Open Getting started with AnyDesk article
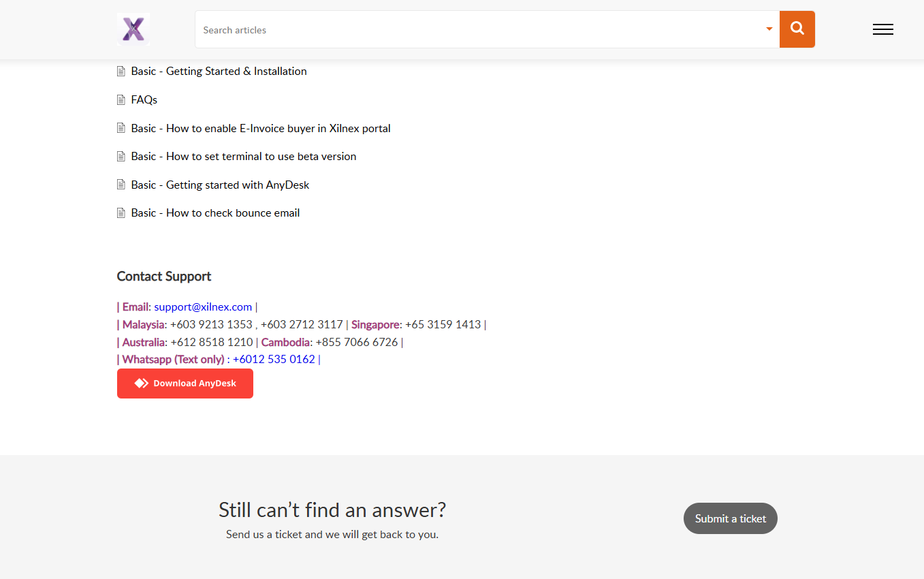 (x=220, y=185)
